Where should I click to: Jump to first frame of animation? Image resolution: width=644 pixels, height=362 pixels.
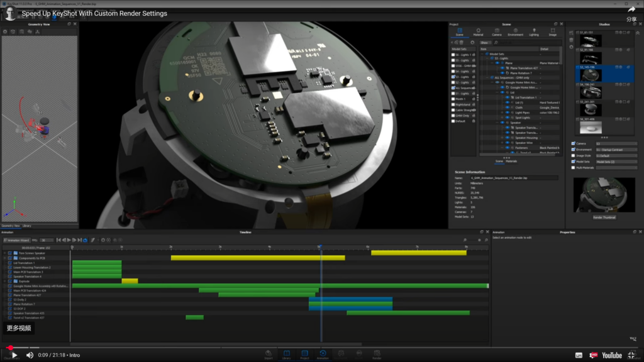[x=58, y=240]
